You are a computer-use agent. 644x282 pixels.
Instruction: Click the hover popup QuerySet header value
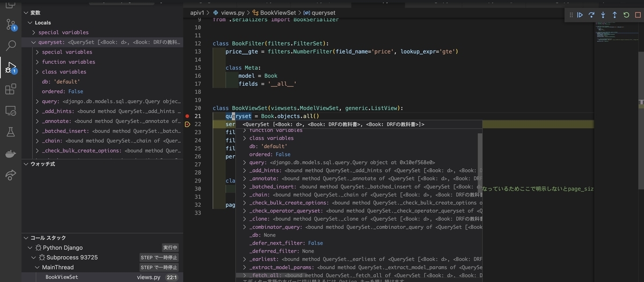pyautogui.click(x=333, y=124)
